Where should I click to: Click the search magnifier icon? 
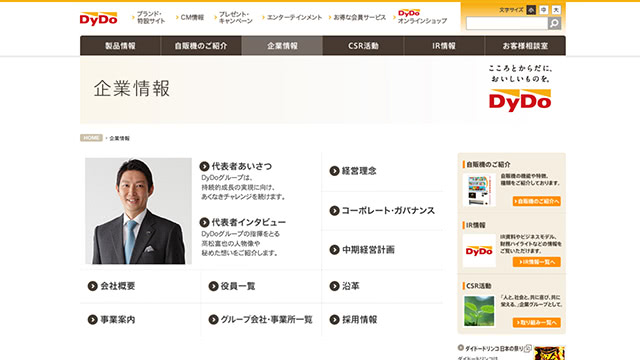pyautogui.click(x=554, y=23)
